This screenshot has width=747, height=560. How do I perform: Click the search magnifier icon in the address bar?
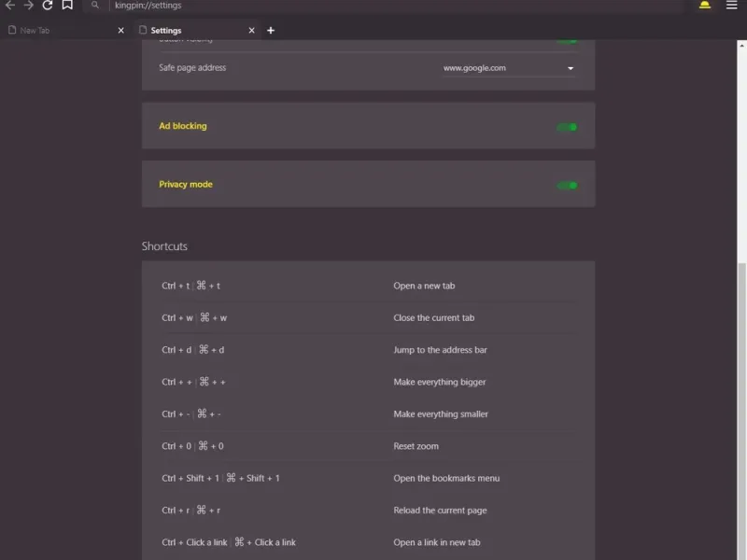click(95, 6)
